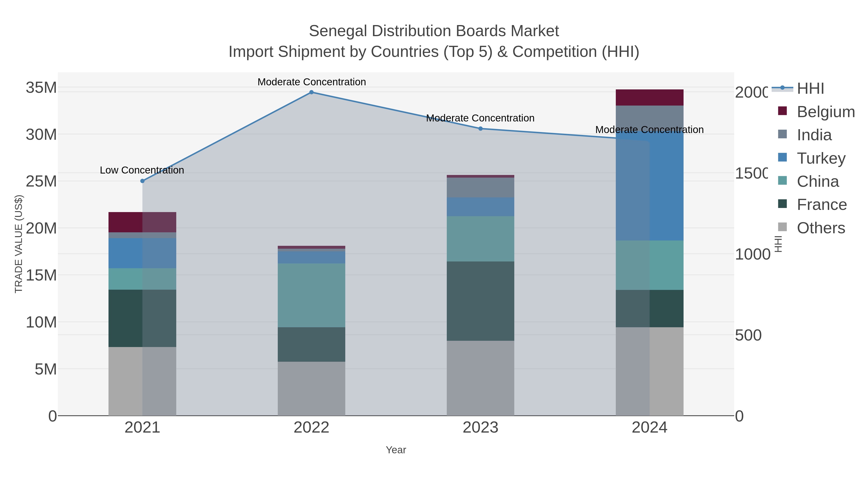The image size is (868, 488).
Task: Click the 'Low Concentration' annotation
Action: pos(142,170)
